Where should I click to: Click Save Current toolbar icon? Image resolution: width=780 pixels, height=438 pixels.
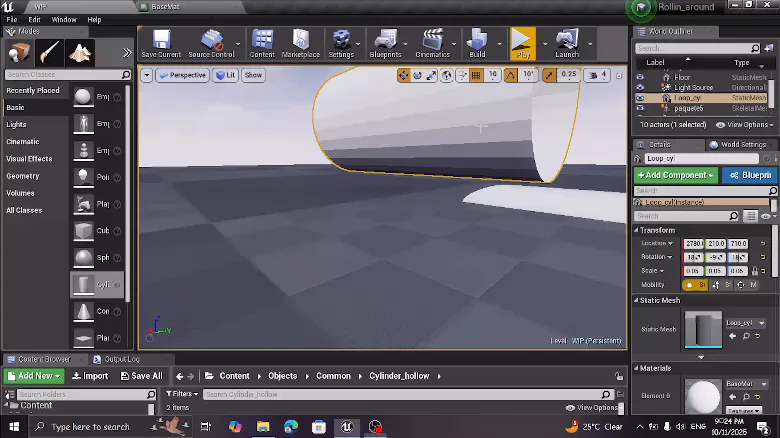tap(161, 44)
